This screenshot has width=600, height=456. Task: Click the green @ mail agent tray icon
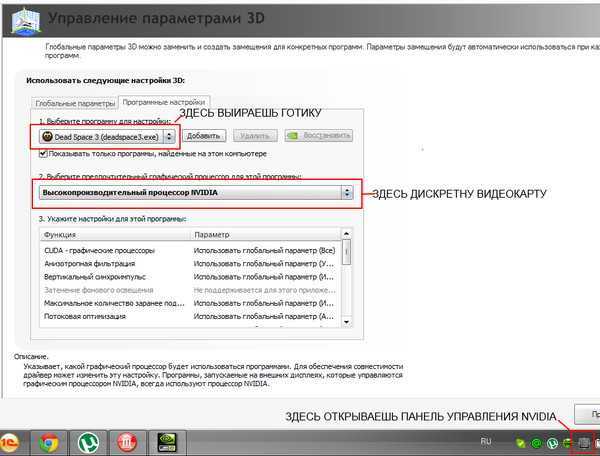tap(536, 443)
